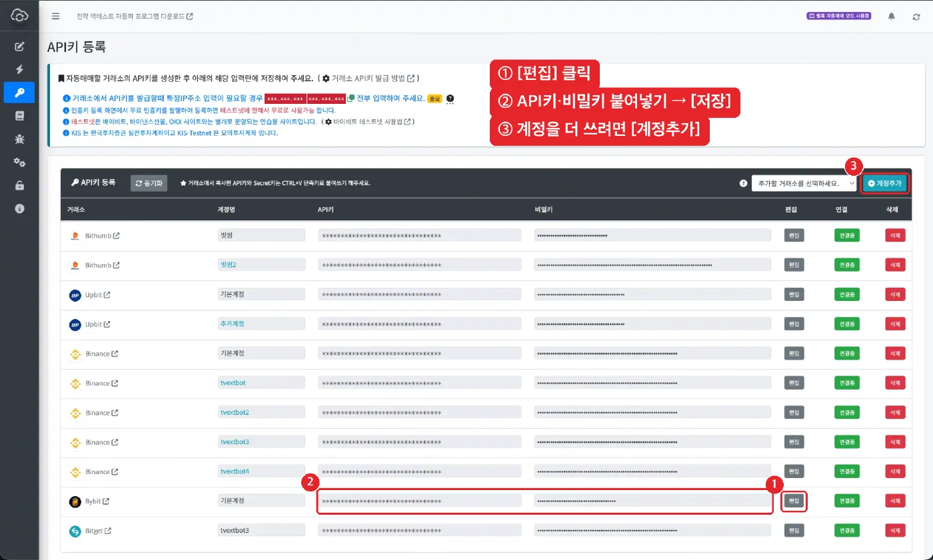Click 연결중 in the tvextbot2 row
Viewport: 933px width, 560px height.
(x=847, y=413)
